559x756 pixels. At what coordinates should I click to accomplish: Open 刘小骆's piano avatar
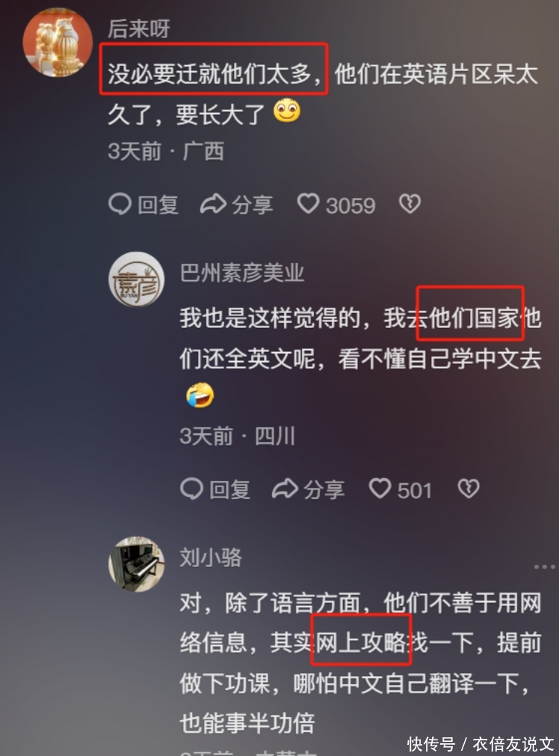coord(137,563)
